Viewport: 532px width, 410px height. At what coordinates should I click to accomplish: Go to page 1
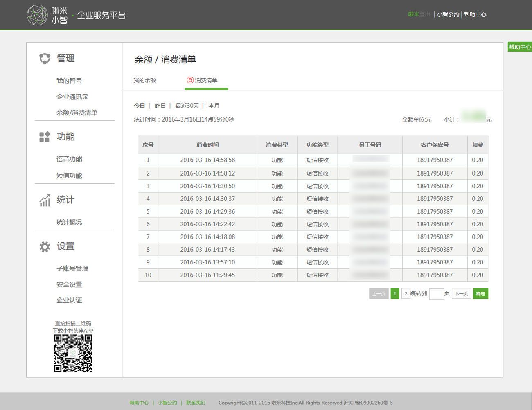(x=395, y=293)
